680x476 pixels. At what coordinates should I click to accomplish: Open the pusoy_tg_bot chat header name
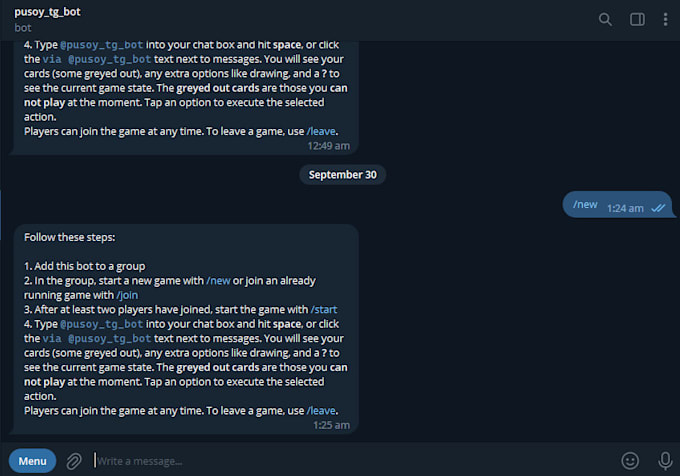point(47,12)
